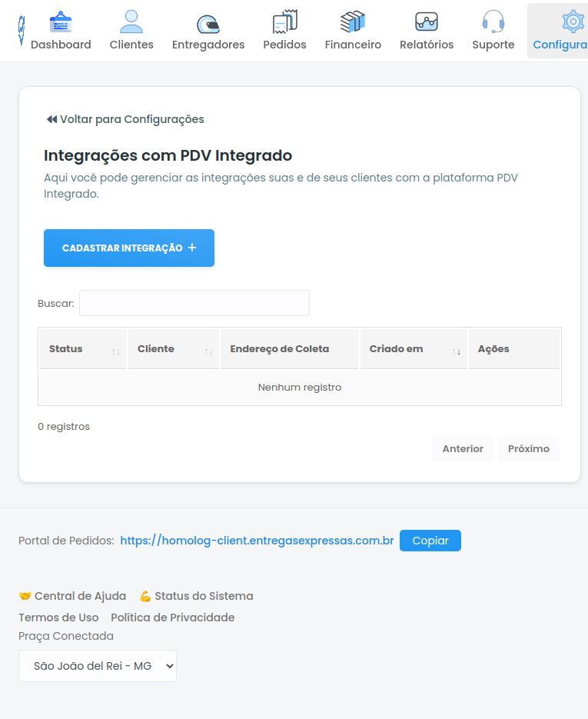
Task: Open the Política de Privacidade link
Action: [x=172, y=617]
